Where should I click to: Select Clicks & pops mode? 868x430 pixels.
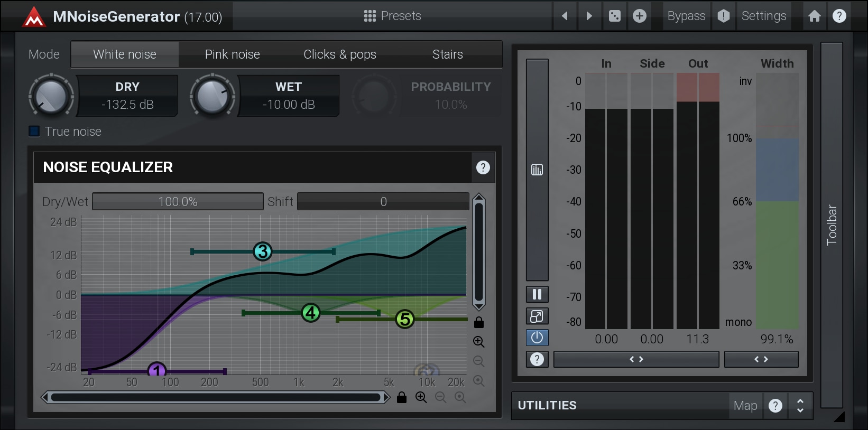click(339, 54)
